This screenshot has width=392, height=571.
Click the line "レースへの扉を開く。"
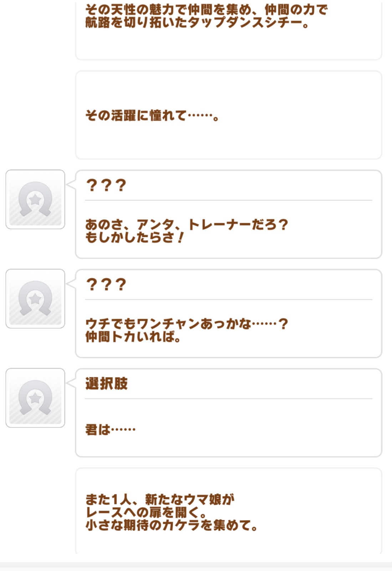pos(146,512)
